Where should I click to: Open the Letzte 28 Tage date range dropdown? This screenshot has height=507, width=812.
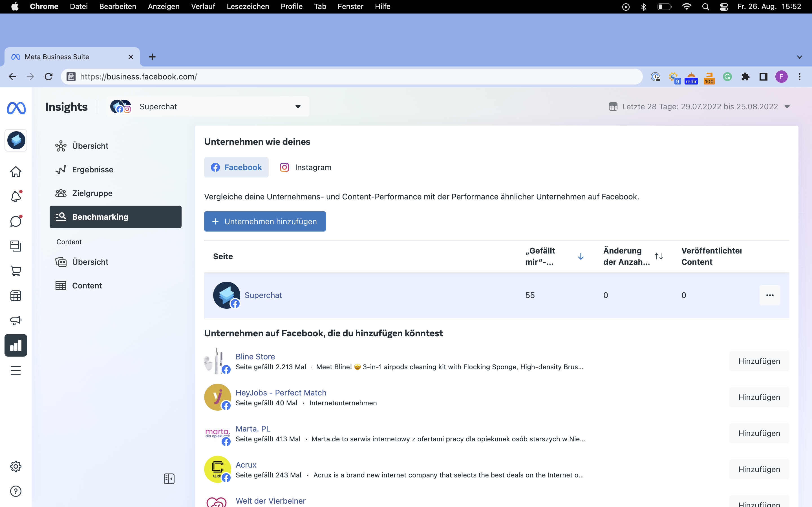(787, 107)
